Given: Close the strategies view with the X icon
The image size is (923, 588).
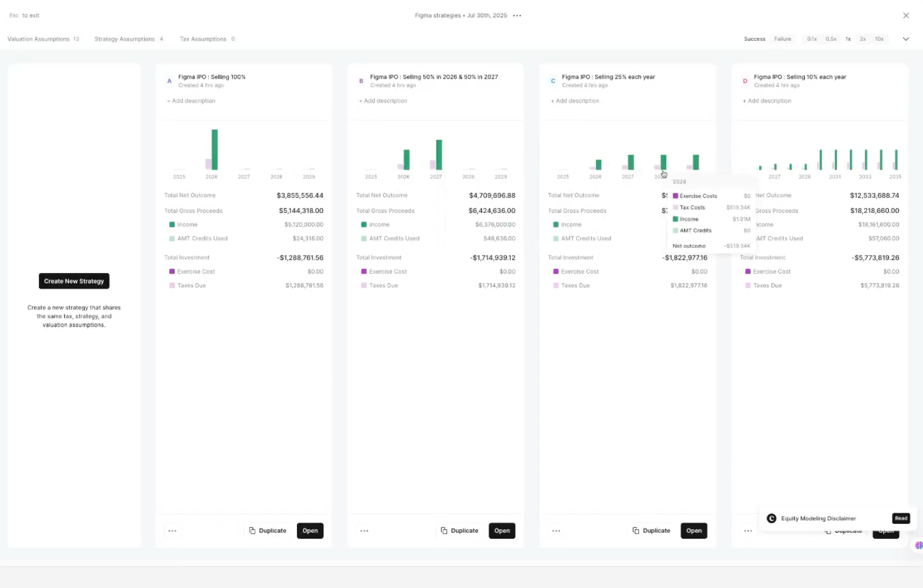Looking at the screenshot, I should pyautogui.click(x=906, y=16).
